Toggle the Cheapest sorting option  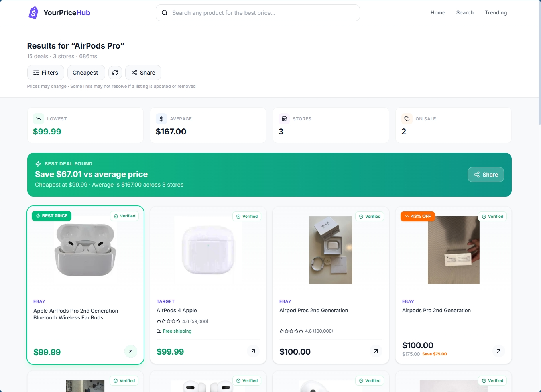click(86, 73)
